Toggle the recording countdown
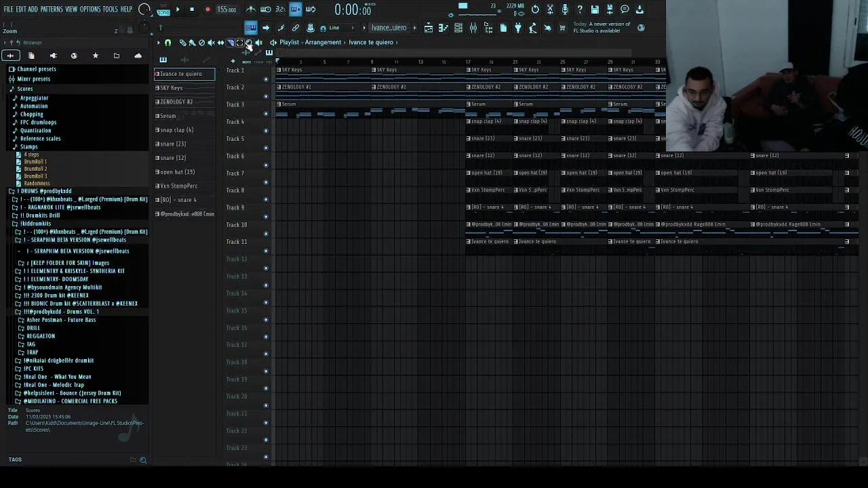This screenshot has height=488, width=868. click(x=280, y=9)
